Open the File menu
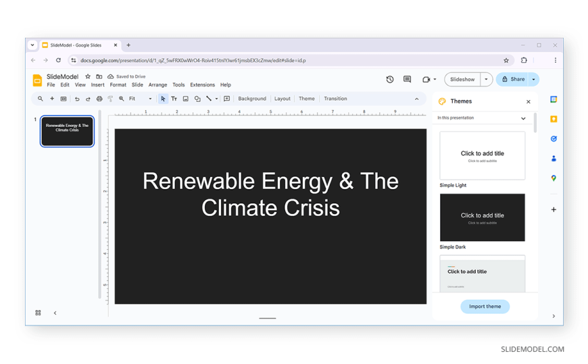588x364 pixels. (51, 85)
